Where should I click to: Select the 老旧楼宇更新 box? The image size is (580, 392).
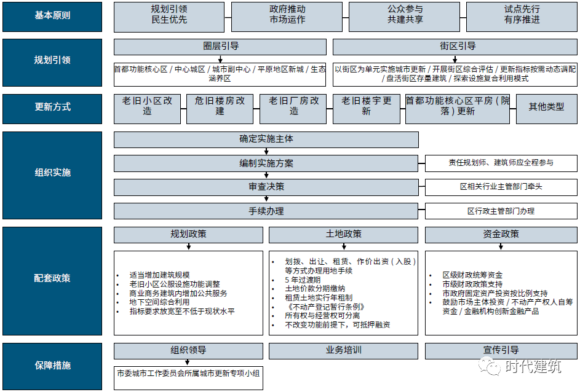point(367,109)
